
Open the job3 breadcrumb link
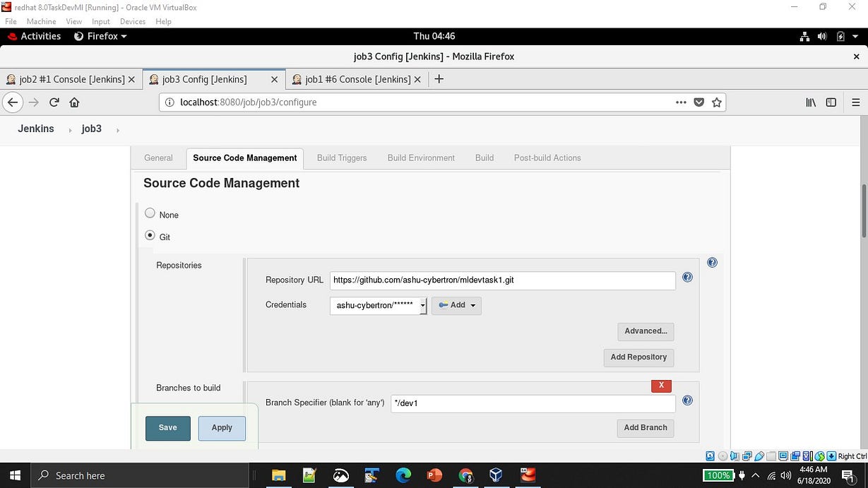coord(92,129)
